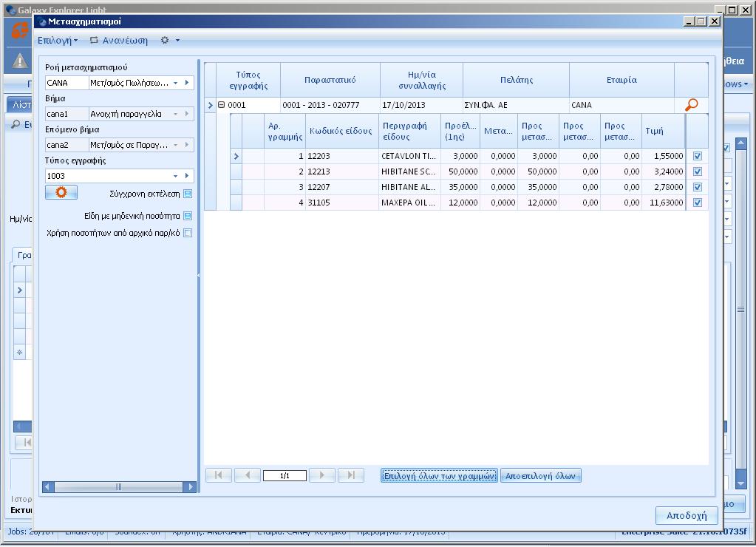This screenshot has height=547, width=756.
Task: Open the Βήμα dropdown
Action: (x=175, y=114)
